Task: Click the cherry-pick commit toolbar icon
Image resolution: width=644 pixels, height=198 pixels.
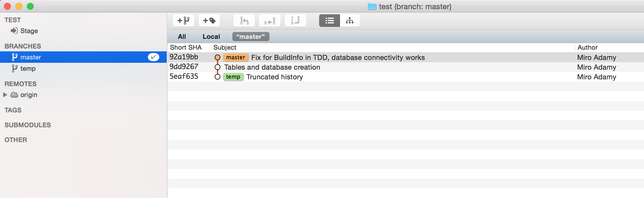Action: (270, 21)
